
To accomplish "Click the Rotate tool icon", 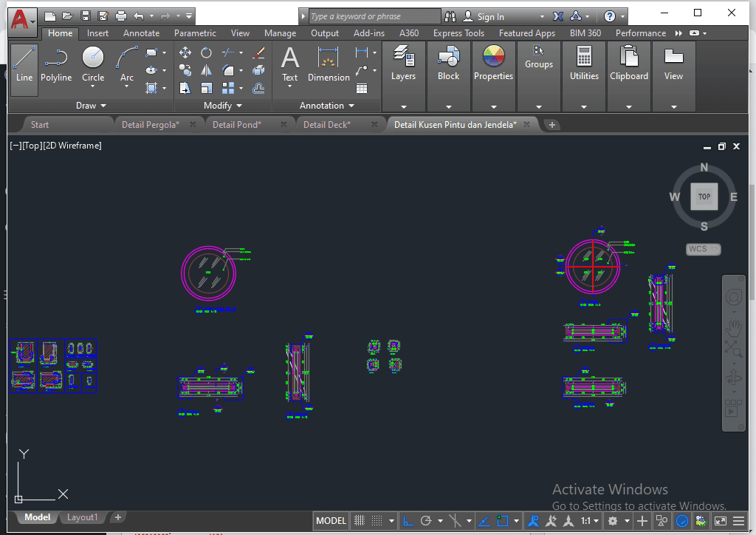I will coord(207,52).
